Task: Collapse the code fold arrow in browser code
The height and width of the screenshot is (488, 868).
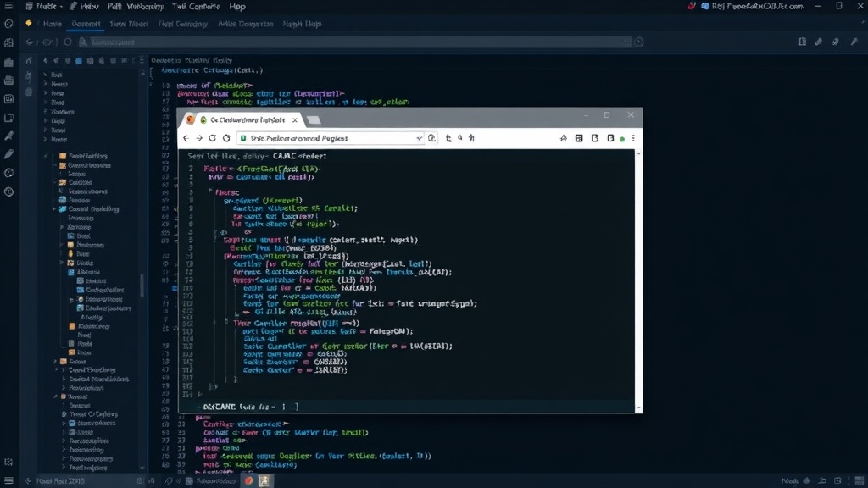Action: point(210,191)
